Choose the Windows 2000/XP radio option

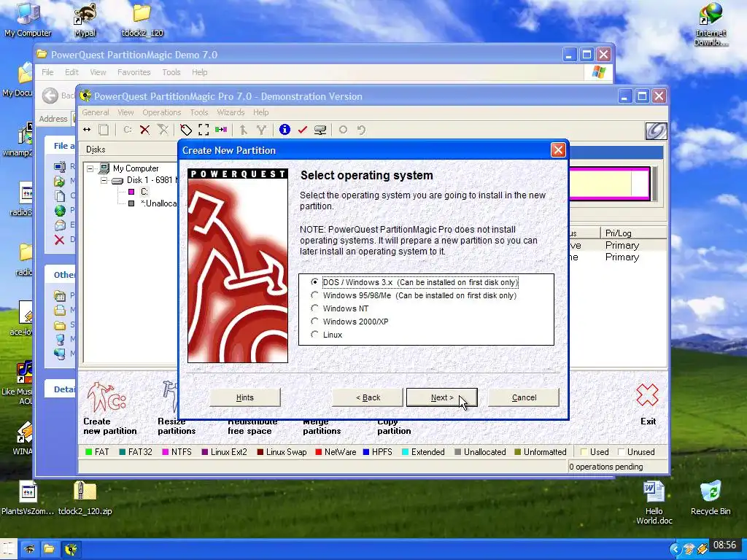314,322
